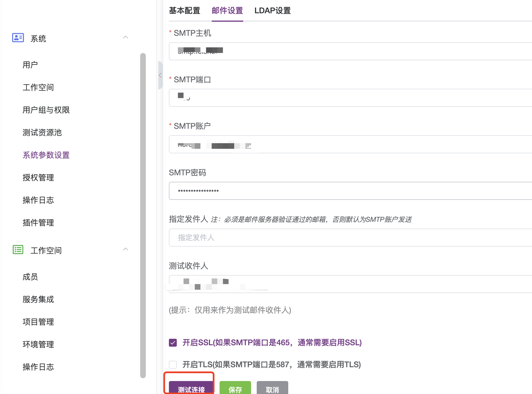Collapse the 工作空间 section
The image size is (532, 394).
click(x=126, y=249)
